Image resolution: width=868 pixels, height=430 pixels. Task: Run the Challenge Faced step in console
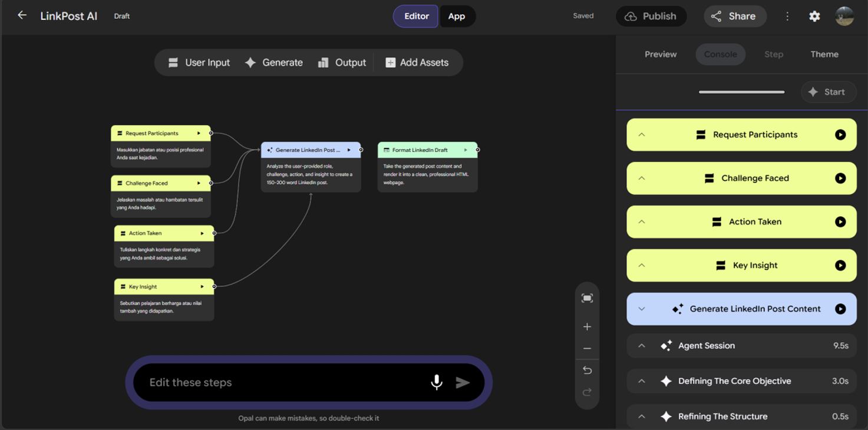(840, 178)
